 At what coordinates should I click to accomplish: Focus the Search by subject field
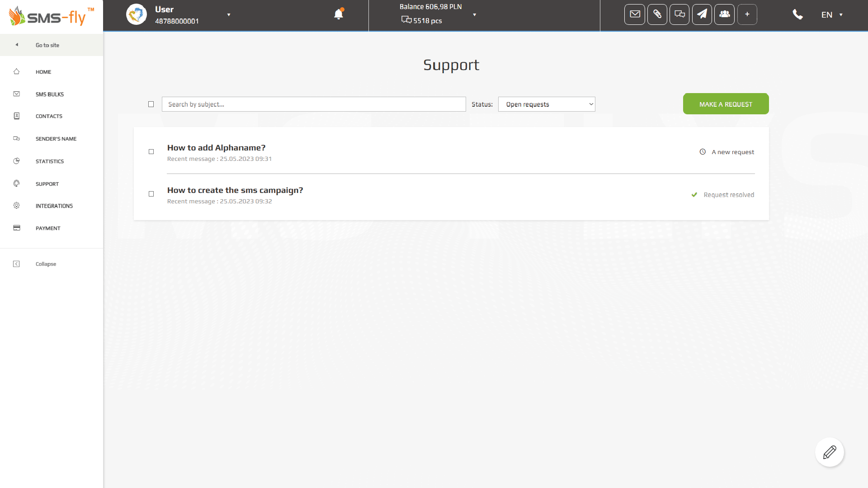313,104
